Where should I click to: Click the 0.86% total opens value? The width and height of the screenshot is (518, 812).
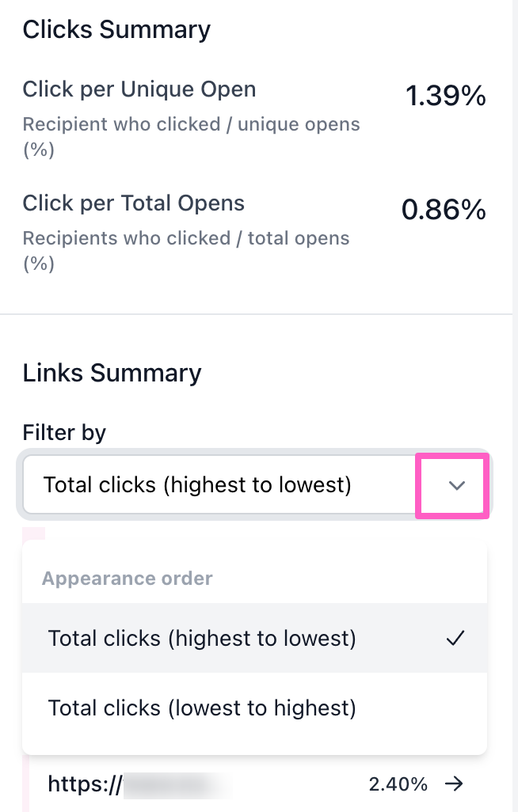pos(443,210)
